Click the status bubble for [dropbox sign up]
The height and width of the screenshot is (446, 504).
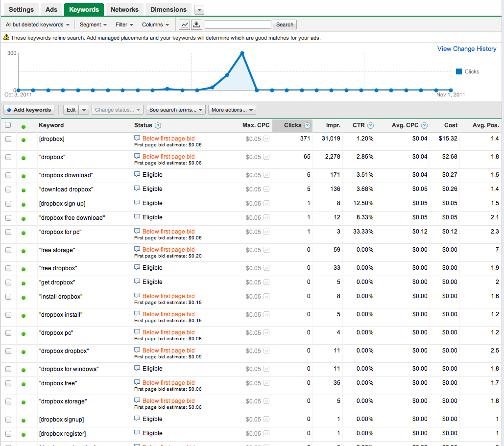(x=137, y=203)
